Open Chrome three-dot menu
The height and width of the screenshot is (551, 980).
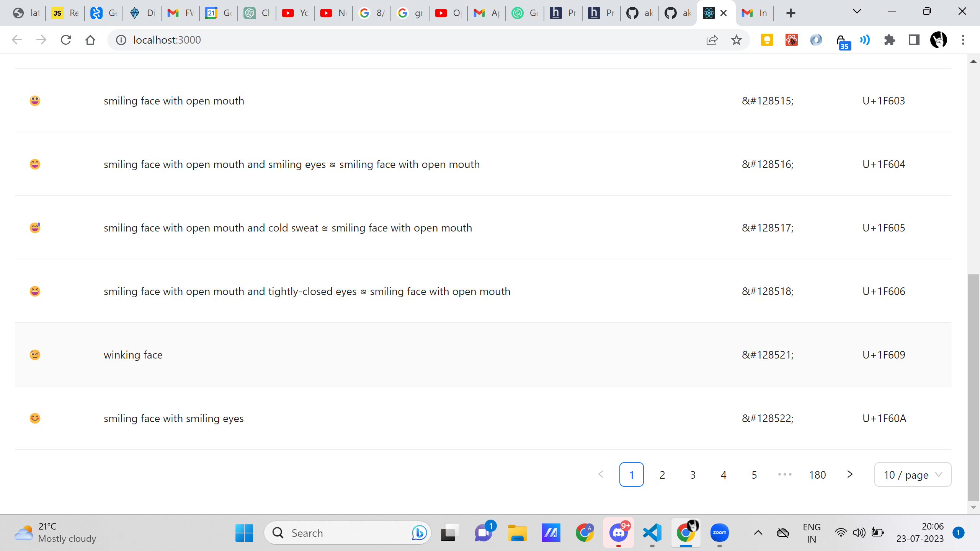tap(963, 40)
